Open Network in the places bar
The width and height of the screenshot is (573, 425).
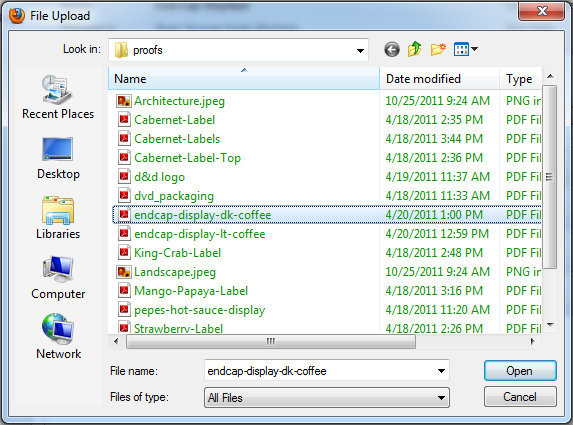pos(58,337)
